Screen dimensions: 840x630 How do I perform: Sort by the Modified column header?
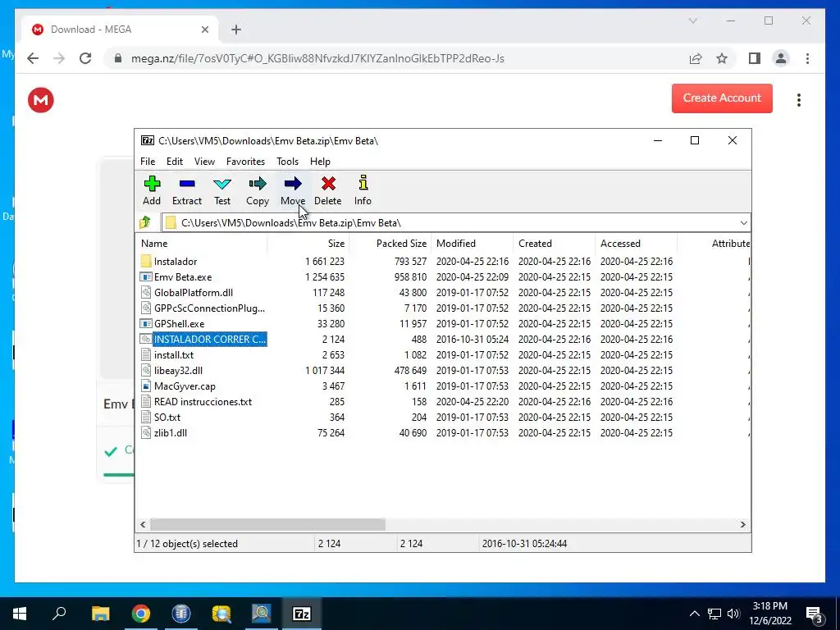point(472,243)
